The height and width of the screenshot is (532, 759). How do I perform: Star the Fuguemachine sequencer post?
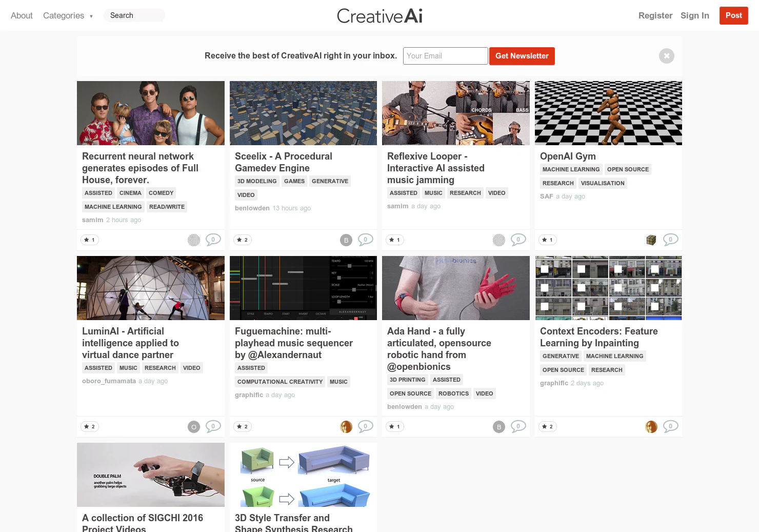(x=243, y=426)
